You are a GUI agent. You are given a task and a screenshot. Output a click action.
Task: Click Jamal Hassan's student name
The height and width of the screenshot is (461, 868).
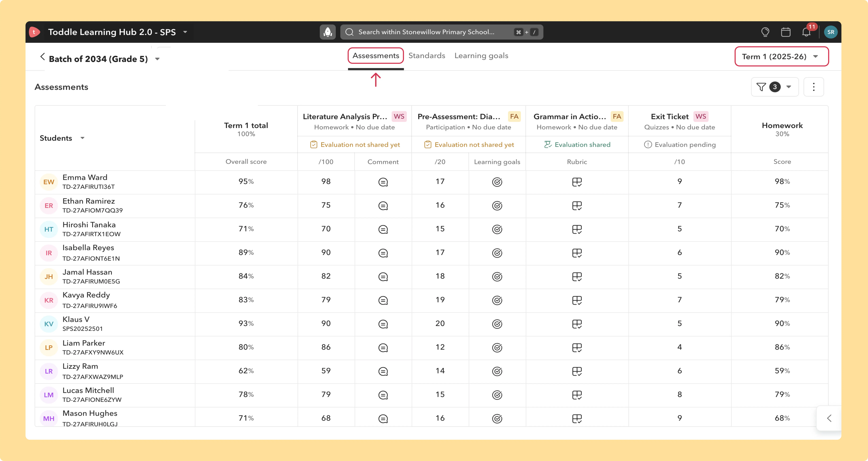coord(87,272)
